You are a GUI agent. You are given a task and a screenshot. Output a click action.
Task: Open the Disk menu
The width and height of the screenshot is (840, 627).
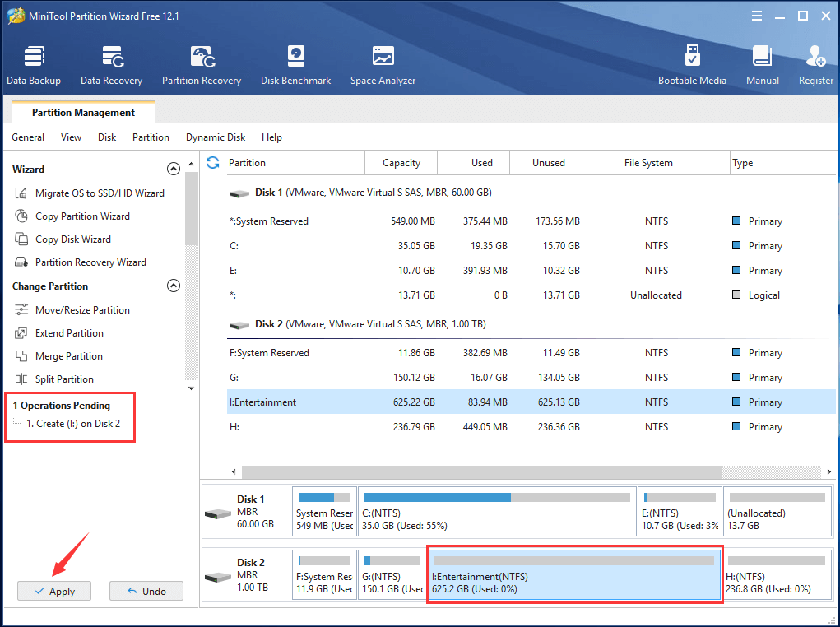click(107, 137)
